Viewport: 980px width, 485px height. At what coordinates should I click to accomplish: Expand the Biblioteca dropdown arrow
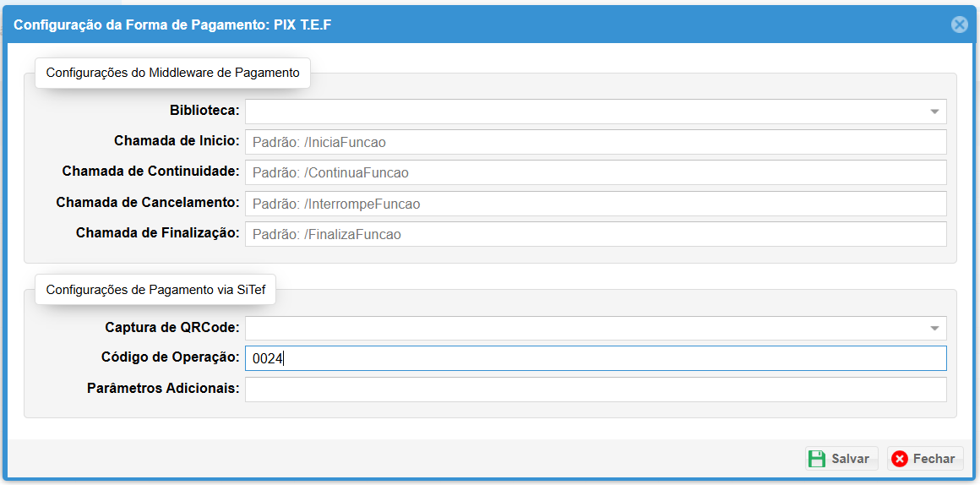[x=934, y=112]
